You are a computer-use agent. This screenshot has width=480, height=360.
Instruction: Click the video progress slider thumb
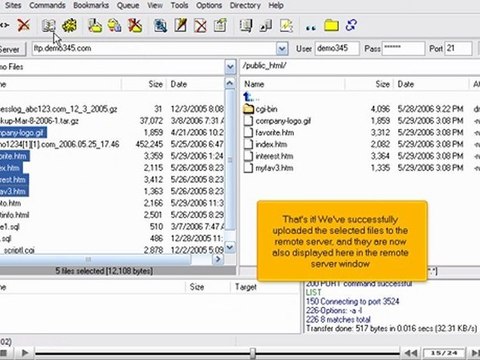[x=253, y=353]
